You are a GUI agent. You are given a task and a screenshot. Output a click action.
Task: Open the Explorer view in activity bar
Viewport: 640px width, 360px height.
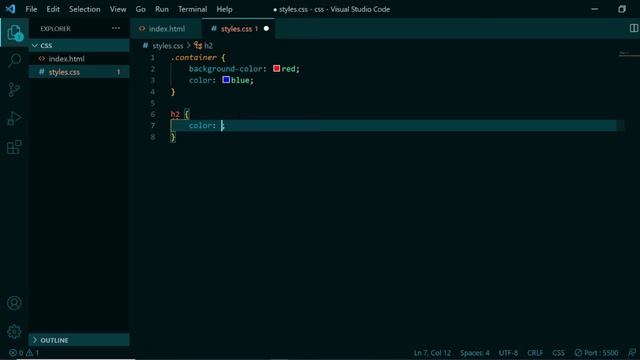click(15, 33)
